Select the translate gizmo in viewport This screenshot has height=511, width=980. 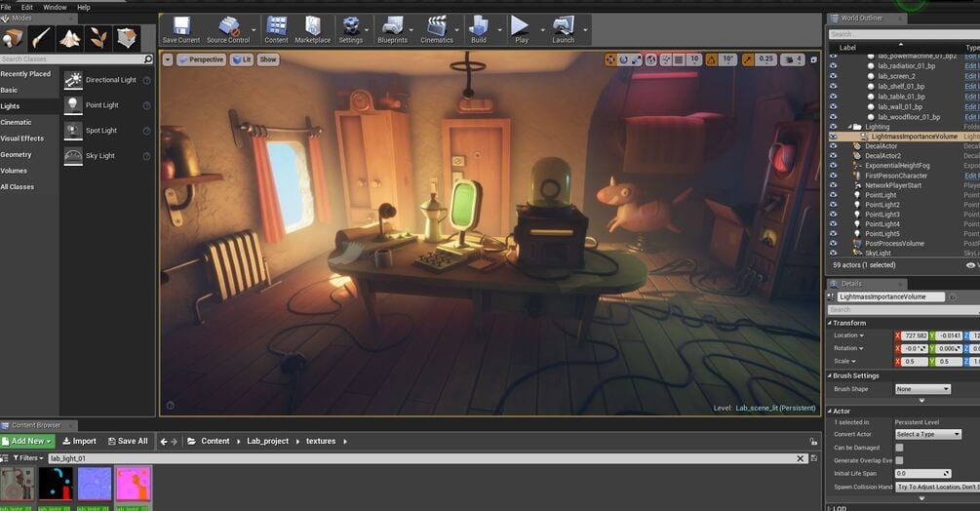pyautogui.click(x=610, y=59)
